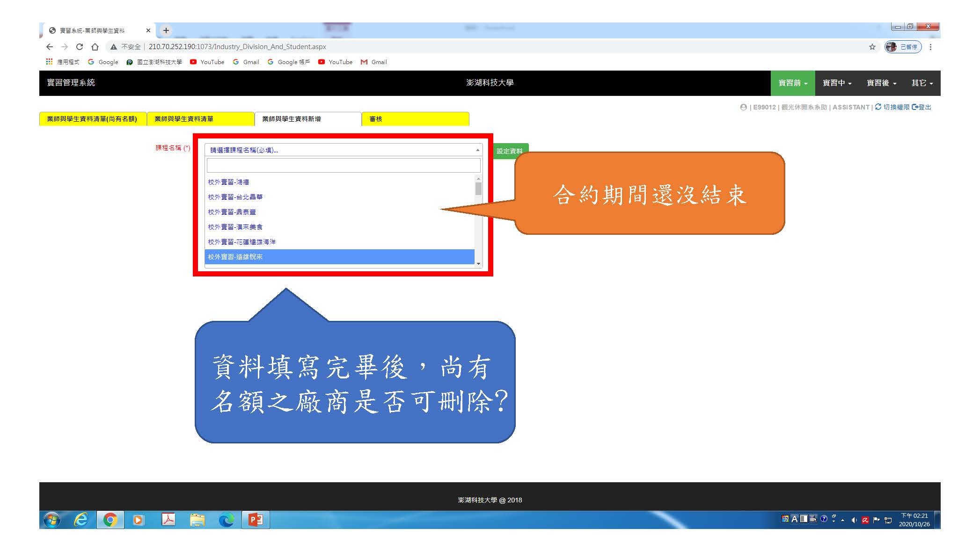Expand the 實習前 menu

click(x=793, y=83)
